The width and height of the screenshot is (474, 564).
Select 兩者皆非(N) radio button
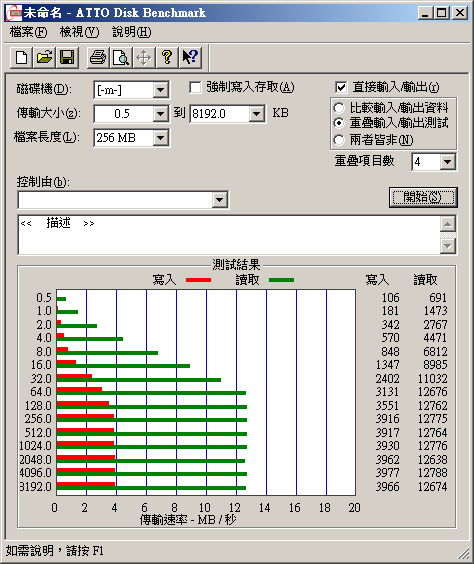coord(339,140)
